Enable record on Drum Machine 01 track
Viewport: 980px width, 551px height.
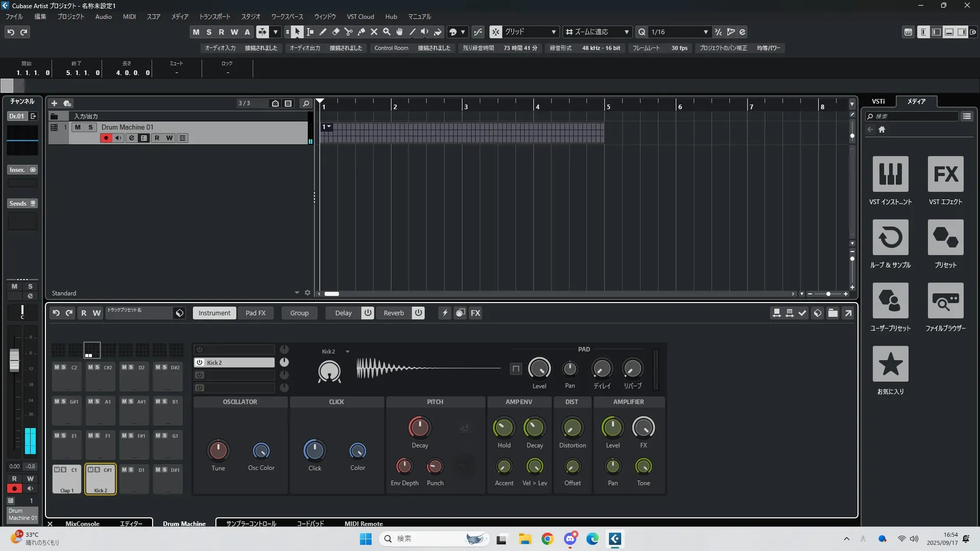coord(106,138)
